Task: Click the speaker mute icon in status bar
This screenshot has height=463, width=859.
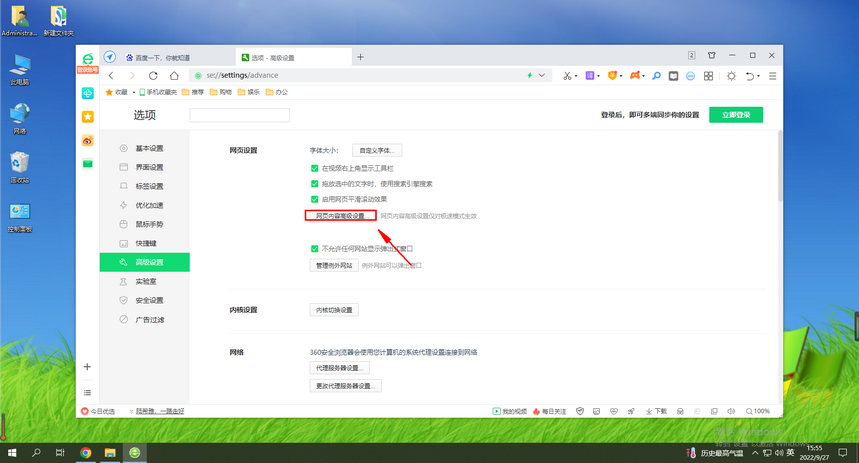Action: 731,411
